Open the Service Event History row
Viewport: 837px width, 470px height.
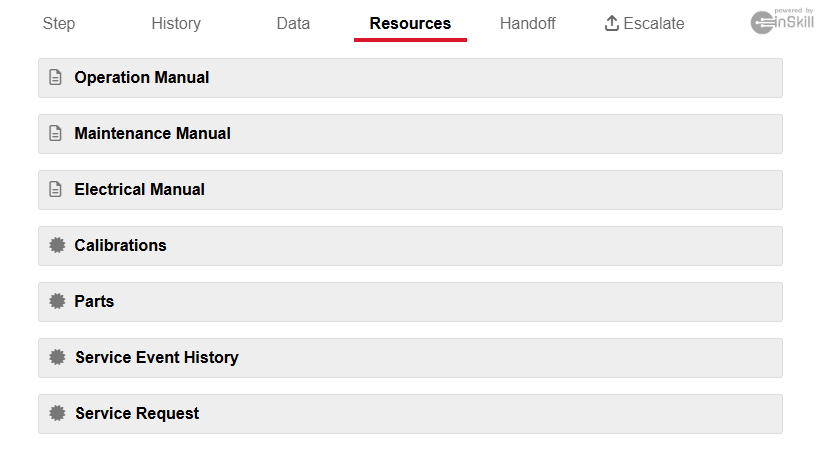(410, 358)
